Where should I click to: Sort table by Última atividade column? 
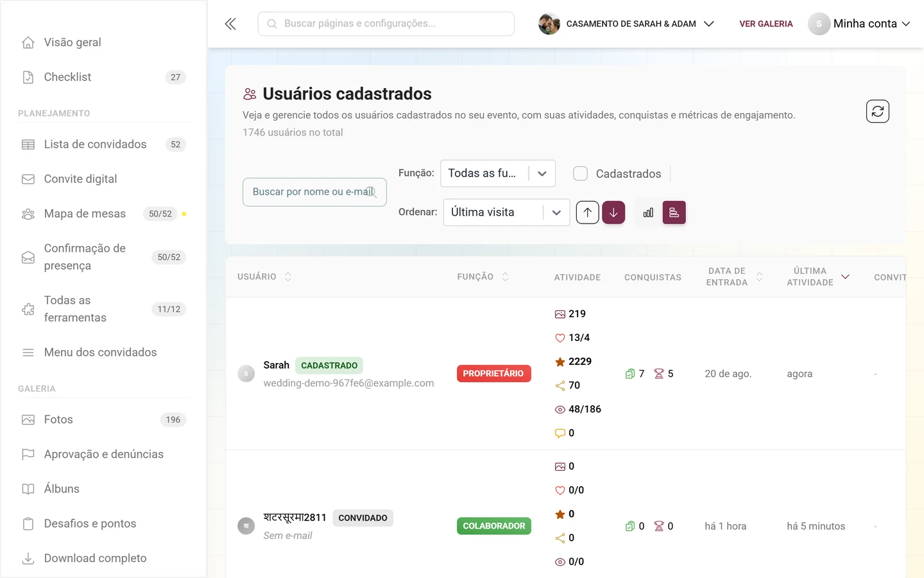[x=817, y=277]
